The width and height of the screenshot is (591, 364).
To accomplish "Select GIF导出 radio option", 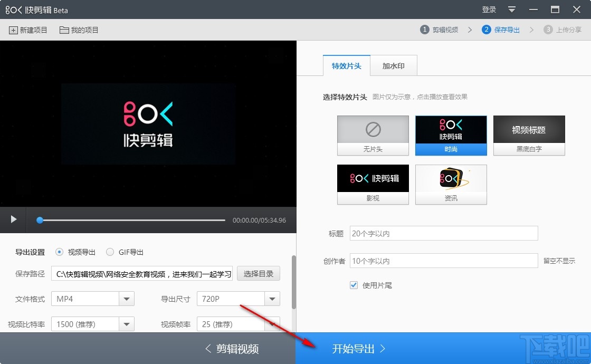I will pos(125,252).
